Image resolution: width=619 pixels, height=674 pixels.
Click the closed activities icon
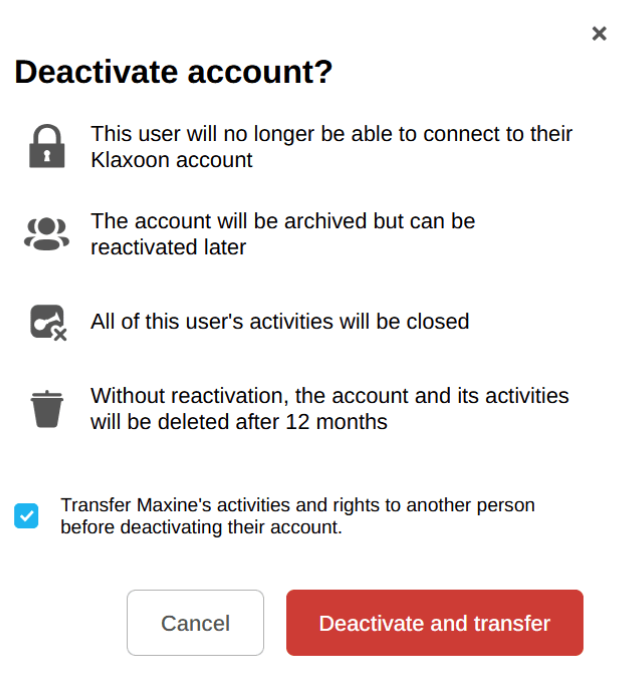tap(47, 322)
